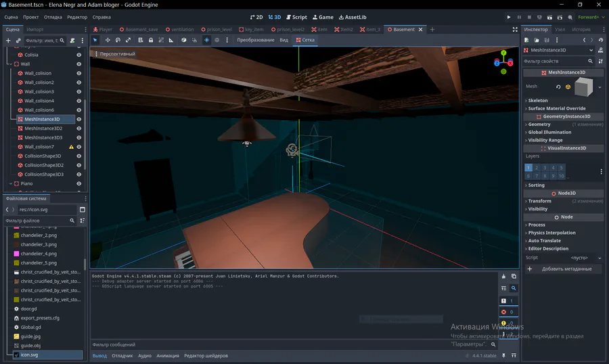The height and width of the screenshot is (364, 609).
Task: Open the Отладка menu
Action: pos(53,17)
